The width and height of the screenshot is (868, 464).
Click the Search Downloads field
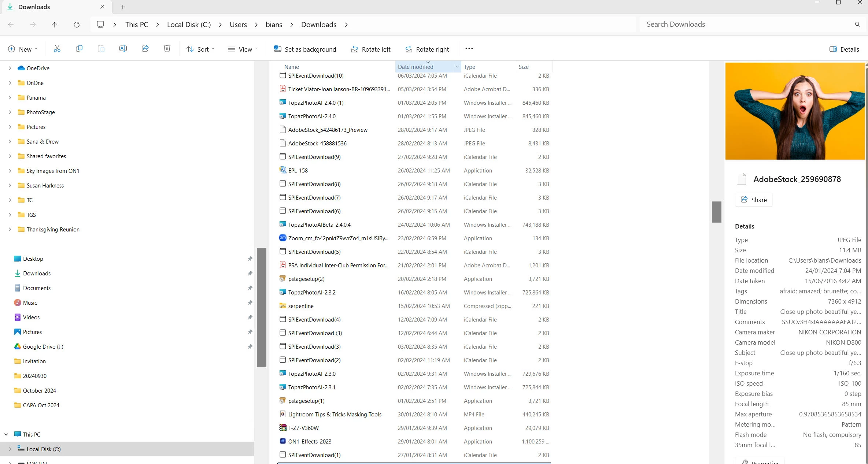tap(747, 25)
